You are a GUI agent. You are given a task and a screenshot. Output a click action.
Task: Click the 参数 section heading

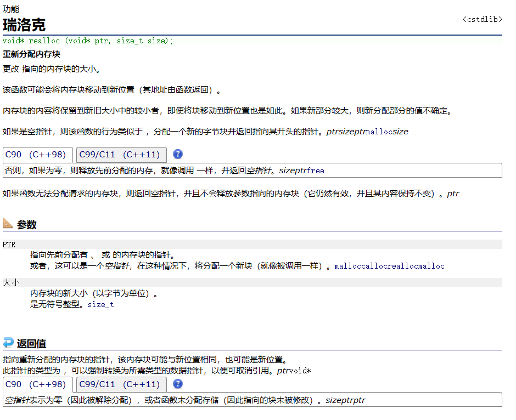click(26, 224)
